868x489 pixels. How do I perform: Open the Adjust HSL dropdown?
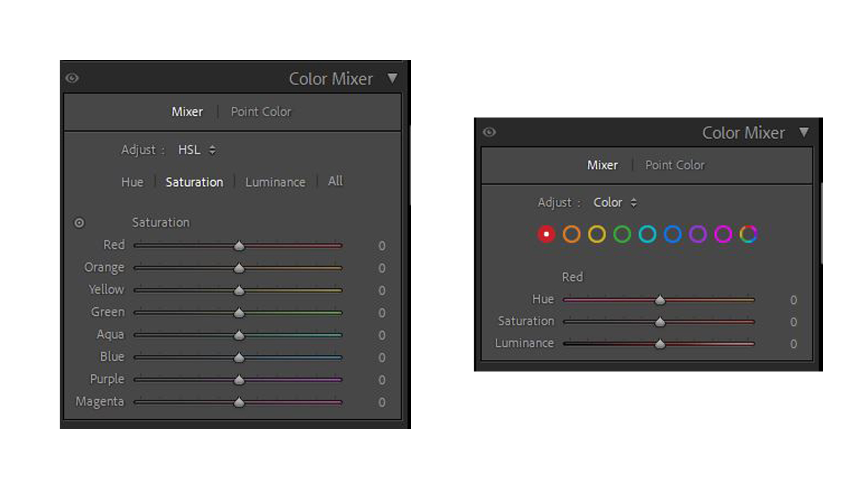pos(196,150)
